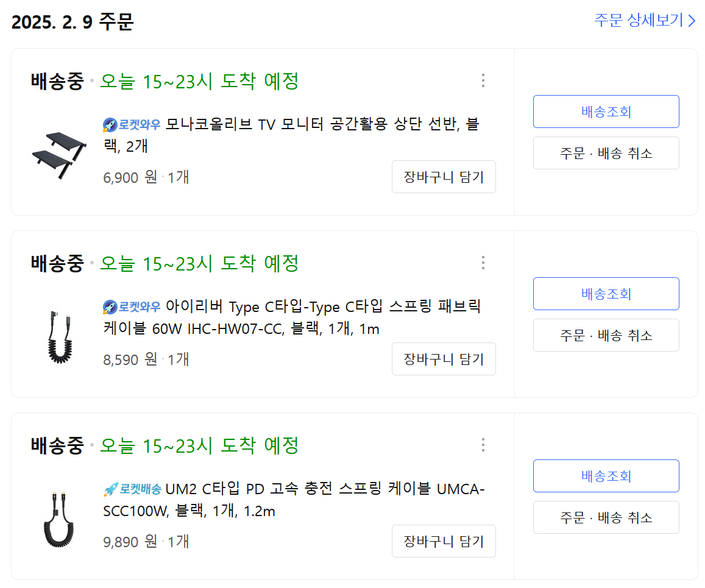Screen dimensions: 705x588
Task: Click the chevron arrow next to 주문 상세보기
Action: point(692,21)
